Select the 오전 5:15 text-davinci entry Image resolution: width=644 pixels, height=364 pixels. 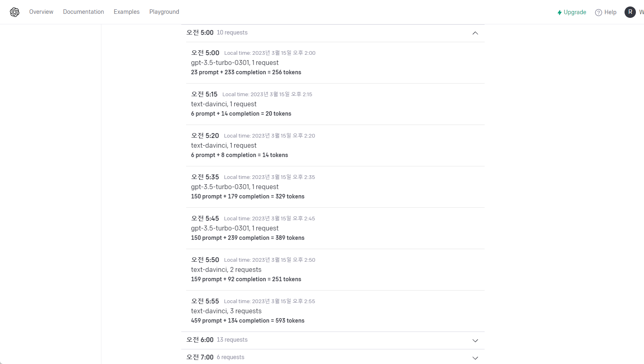coord(335,104)
